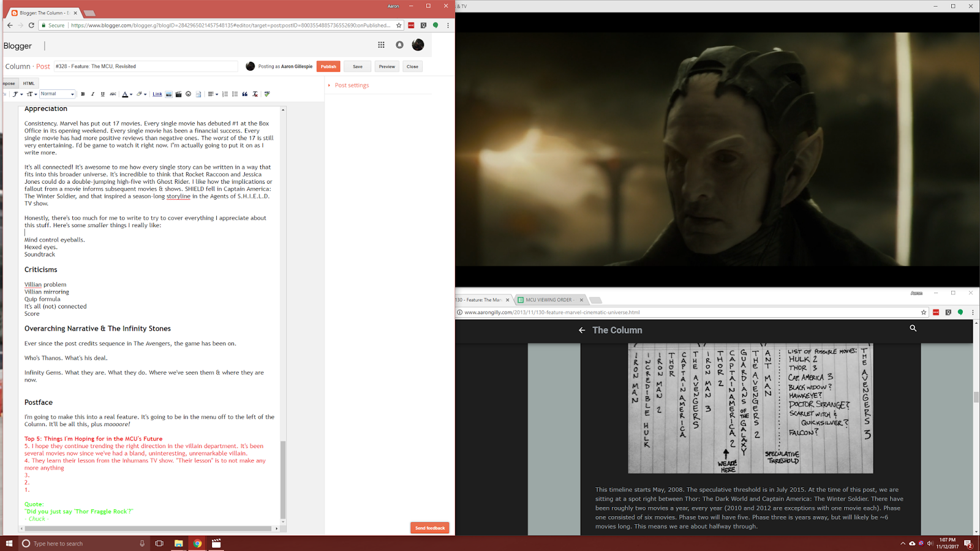Screen dimensions: 980x551
Task: Open the Chrome menu in Blogger window
Action: [x=448, y=25]
